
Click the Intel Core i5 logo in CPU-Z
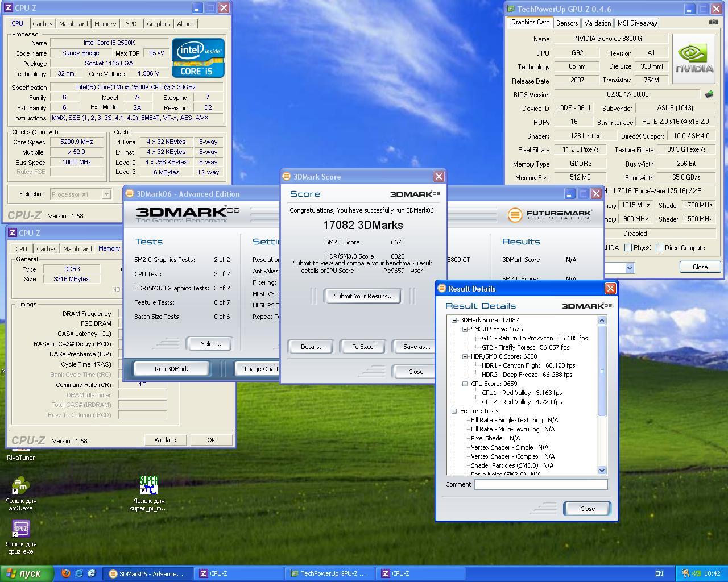(x=198, y=58)
